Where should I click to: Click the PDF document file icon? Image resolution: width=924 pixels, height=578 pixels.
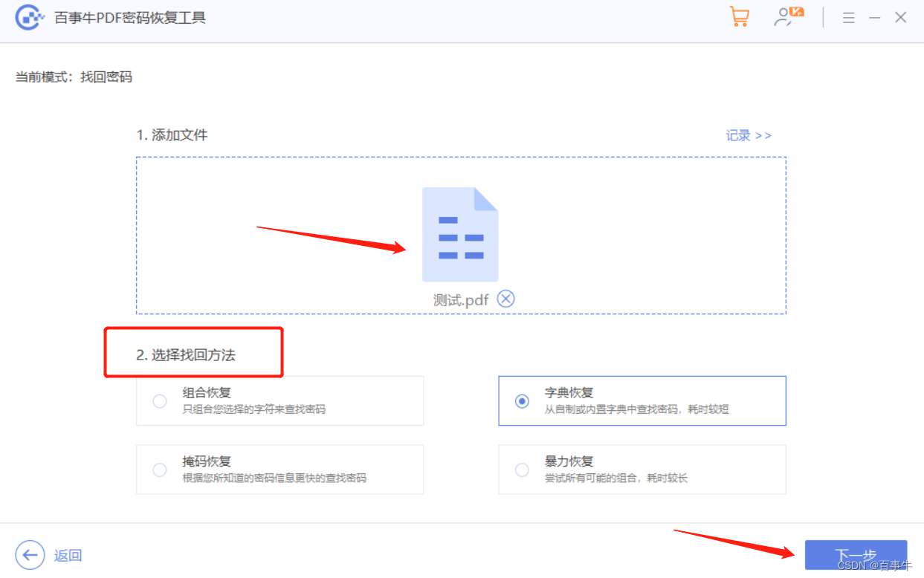pyautogui.click(x=460, y=234)
